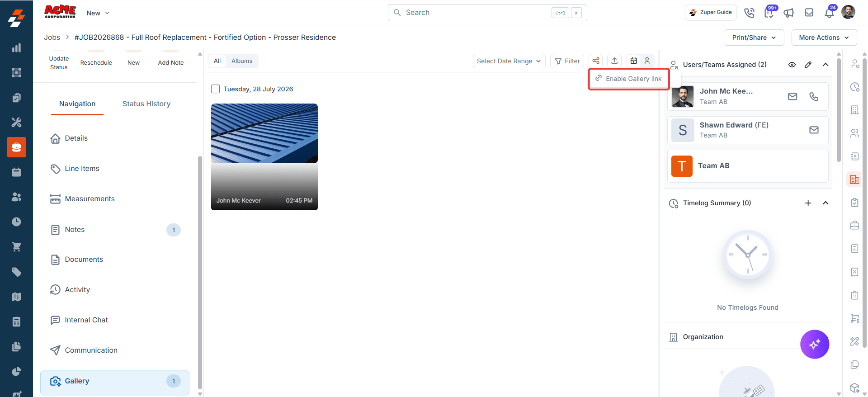This screenshot has width=868, height=397.
Task: Email Shawn Edward via envelope icon
Action: tap(814, 130)
